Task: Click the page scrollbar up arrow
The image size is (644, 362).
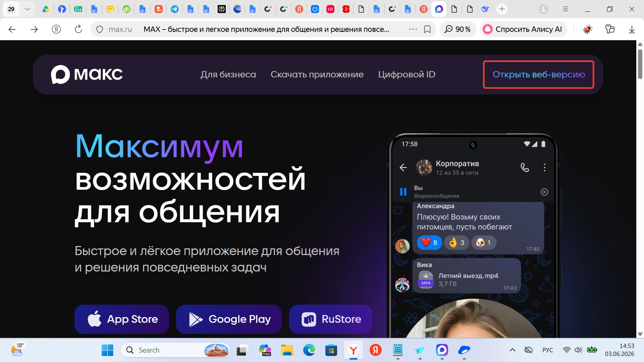Action: pyautogui.click(x=640, y=44)
